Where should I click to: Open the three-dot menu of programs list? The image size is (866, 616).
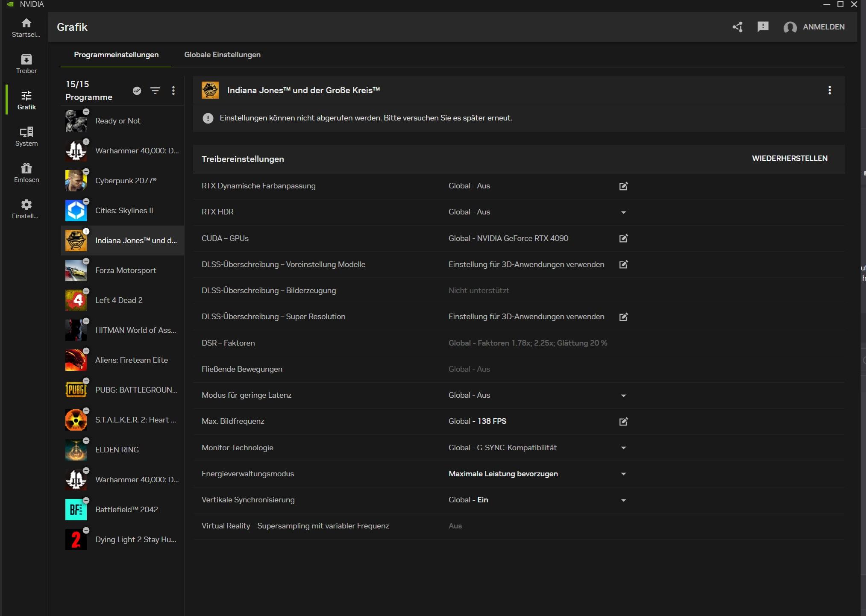(173, 91)
